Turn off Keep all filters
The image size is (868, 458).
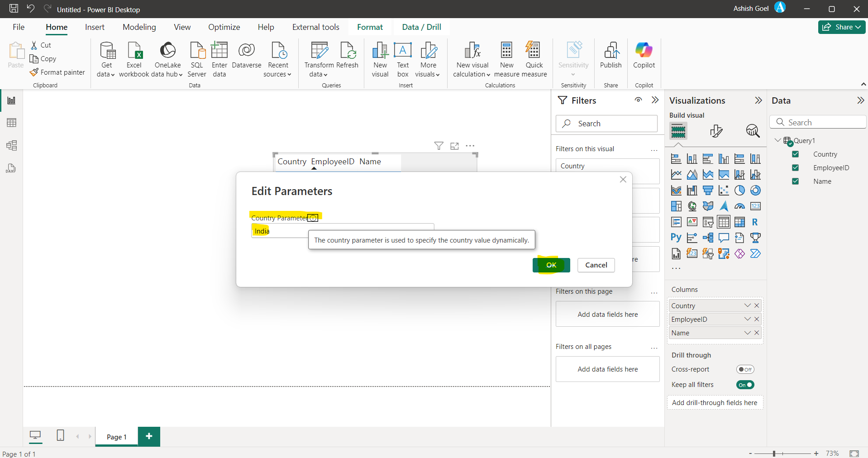745,385
